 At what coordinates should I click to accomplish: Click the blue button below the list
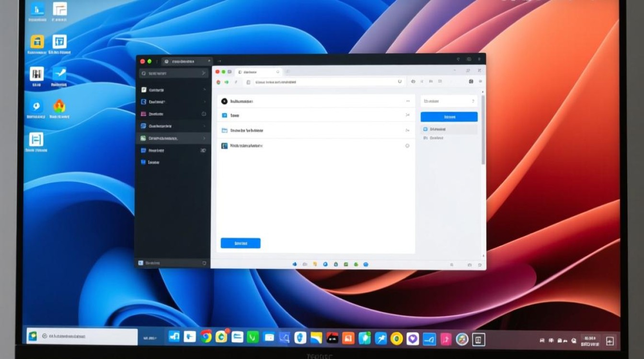tap(241, 243)
